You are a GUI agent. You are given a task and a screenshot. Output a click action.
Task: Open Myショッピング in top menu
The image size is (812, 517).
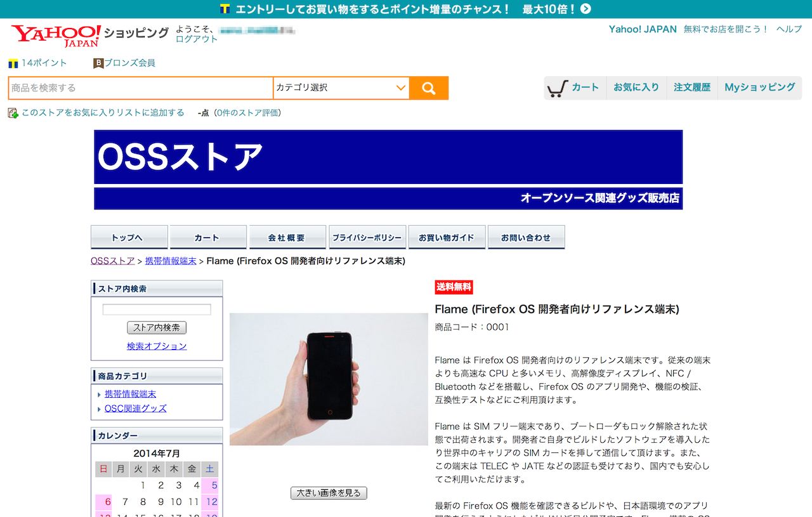[760, 88]
